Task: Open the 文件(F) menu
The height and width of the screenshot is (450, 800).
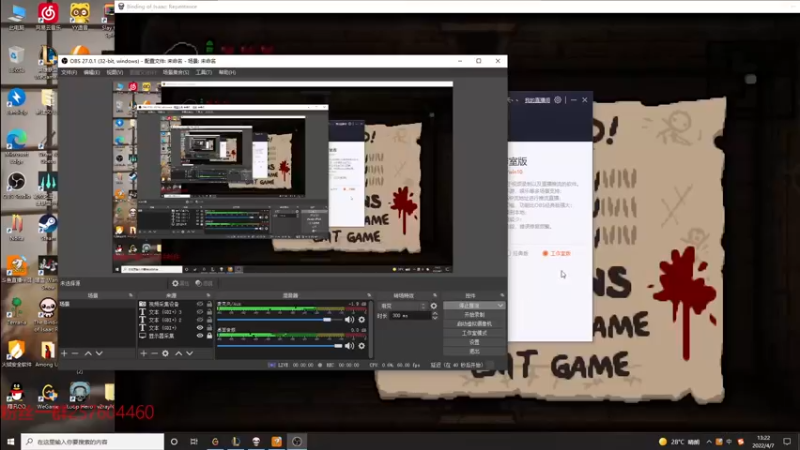Action: [x=69, y=72]
